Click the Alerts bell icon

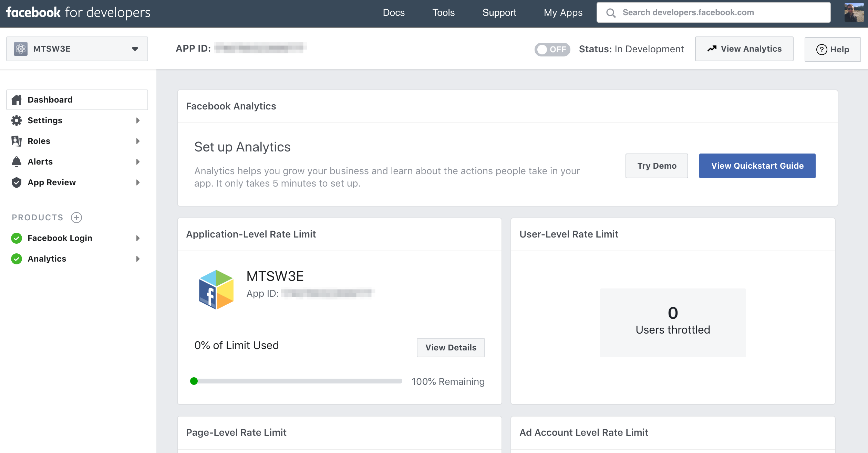click(17, 162)
